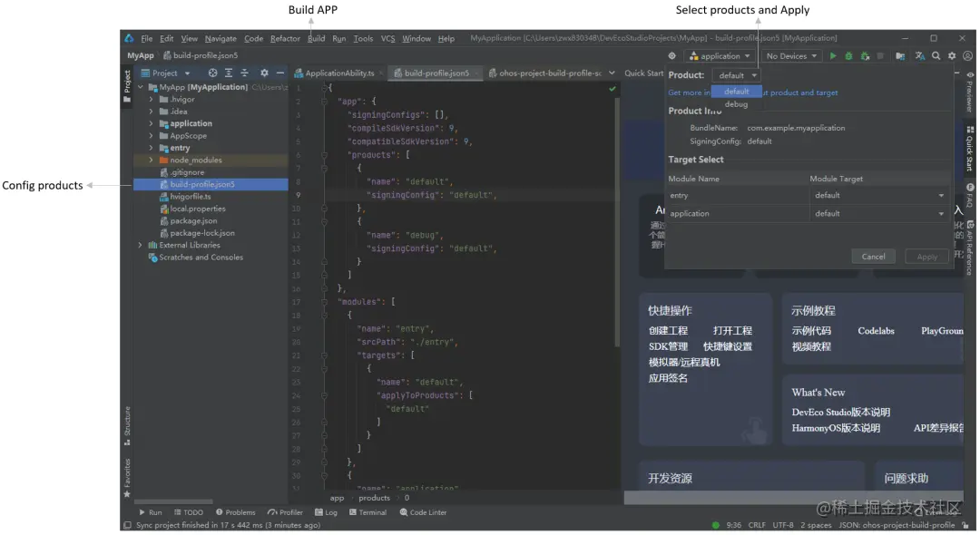Open the Run tool window
The height and width of the screenshot is (535, 980).
coord(151,512)
